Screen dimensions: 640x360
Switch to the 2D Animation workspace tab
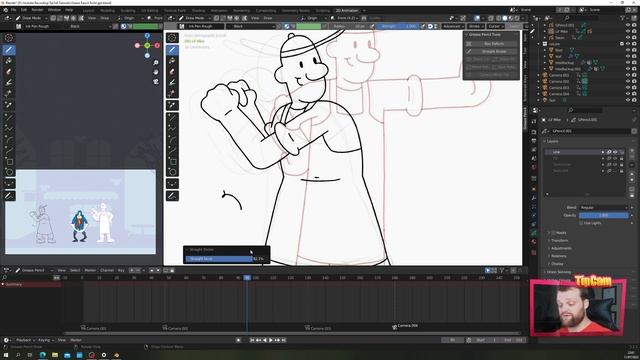click(x=347, y=10)
